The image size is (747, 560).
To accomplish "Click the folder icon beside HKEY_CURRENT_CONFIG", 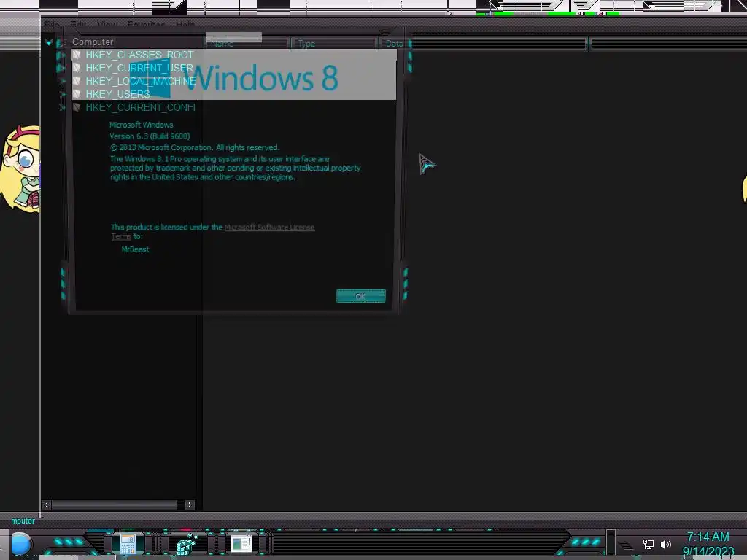I will click(76, 108).
